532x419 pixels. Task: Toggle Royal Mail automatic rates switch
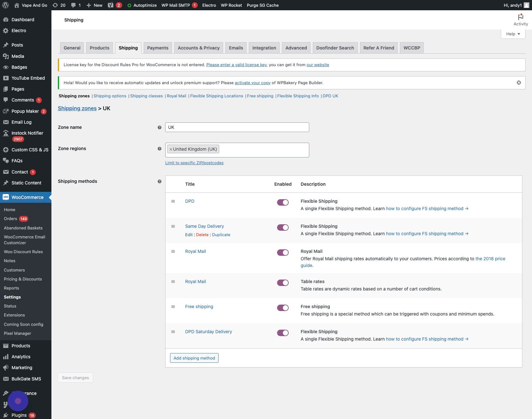[283, 253]
